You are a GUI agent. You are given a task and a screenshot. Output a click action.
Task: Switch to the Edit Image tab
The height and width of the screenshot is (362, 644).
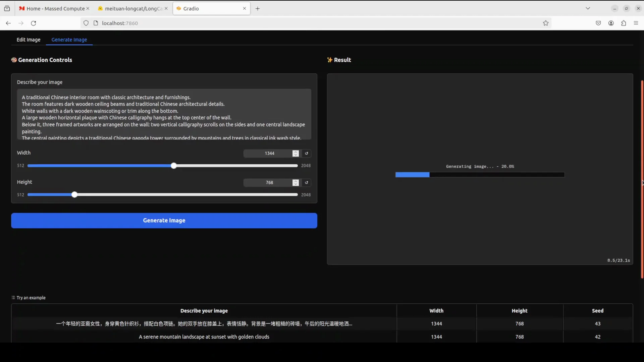point(28,40)
